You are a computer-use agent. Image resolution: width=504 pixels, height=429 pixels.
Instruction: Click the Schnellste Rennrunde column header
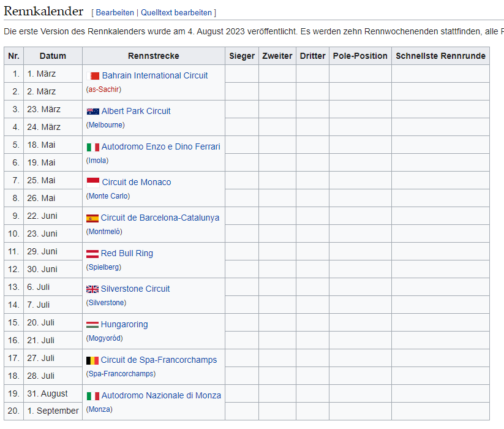(x=440, y=56)
